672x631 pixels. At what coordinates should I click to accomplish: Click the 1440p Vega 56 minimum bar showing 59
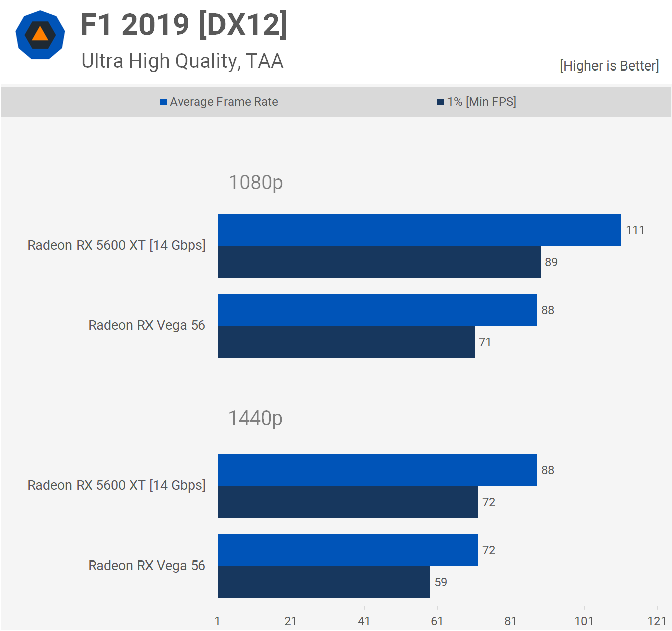point(324,582)
